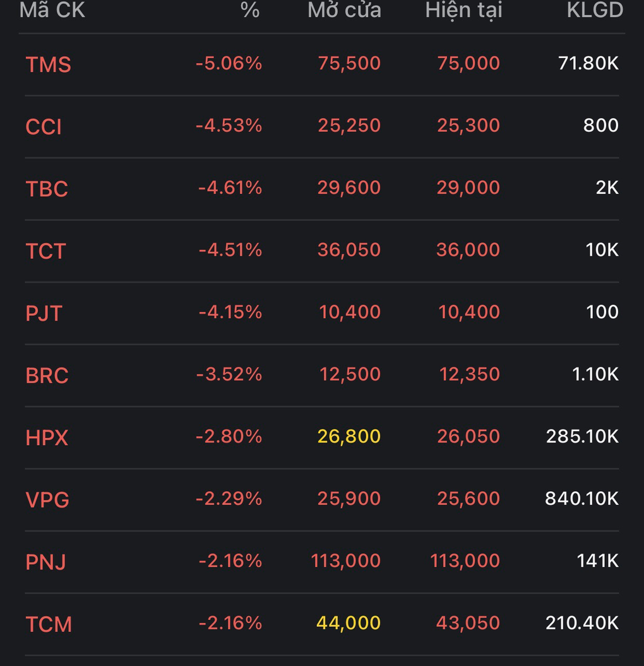Open TBC stock details
The width and height of the screenshot is (644, 666).
[322, 189]
